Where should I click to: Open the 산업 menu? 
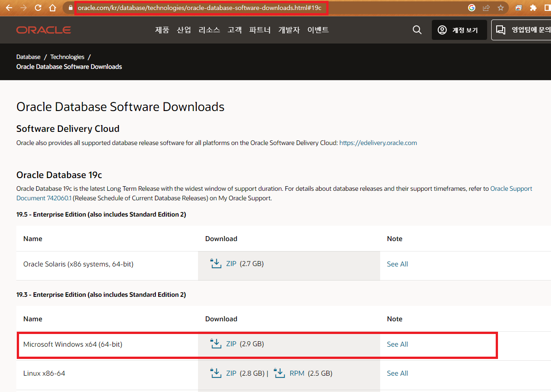pyautogui.click(x=184, y=30)
